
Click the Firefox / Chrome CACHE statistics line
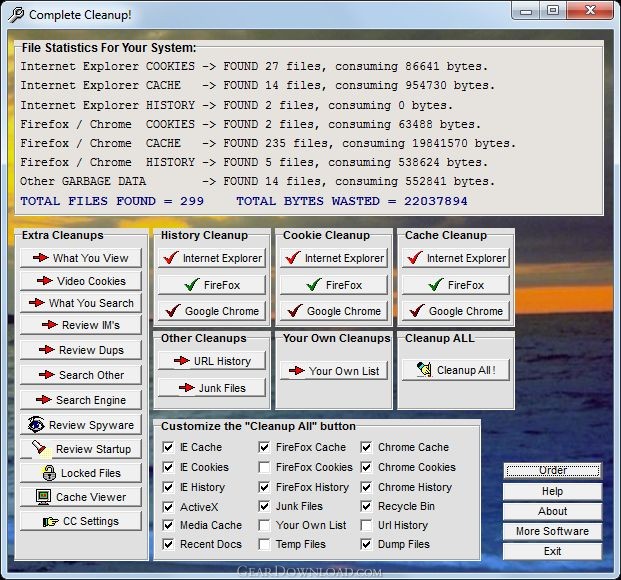268,143
